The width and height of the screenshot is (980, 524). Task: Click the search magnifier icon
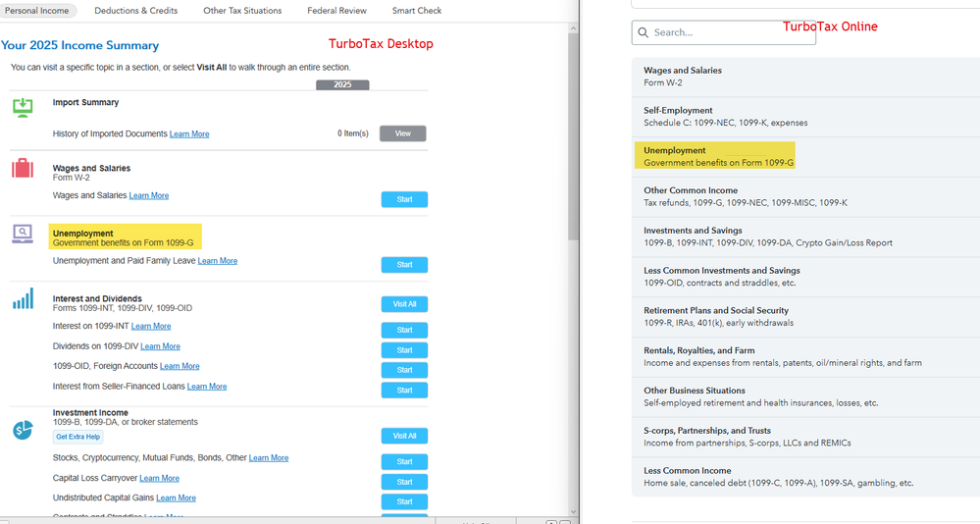[644, 32]
